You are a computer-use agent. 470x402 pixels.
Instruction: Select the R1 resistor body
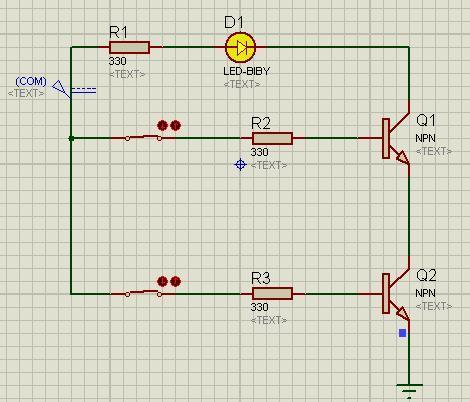129,48
